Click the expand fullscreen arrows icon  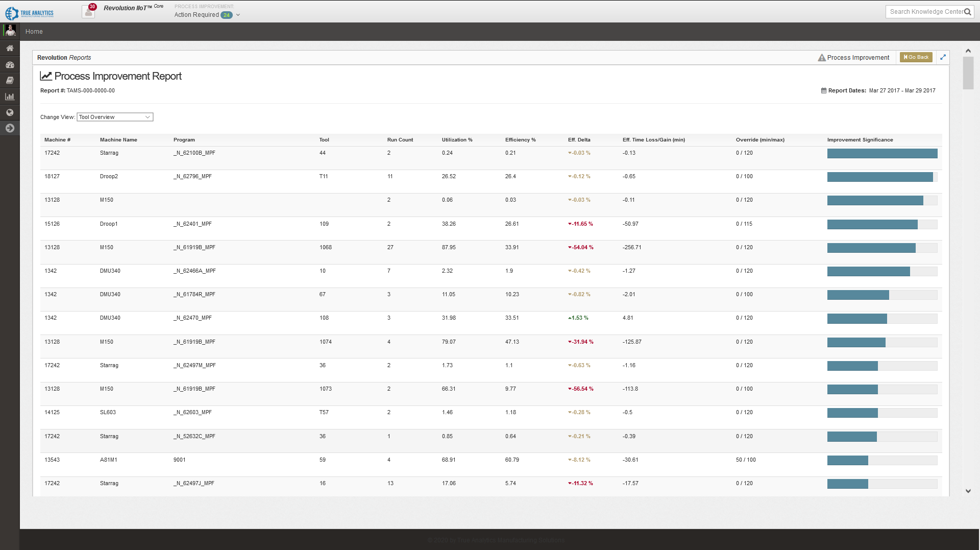[x=943, y=57]
